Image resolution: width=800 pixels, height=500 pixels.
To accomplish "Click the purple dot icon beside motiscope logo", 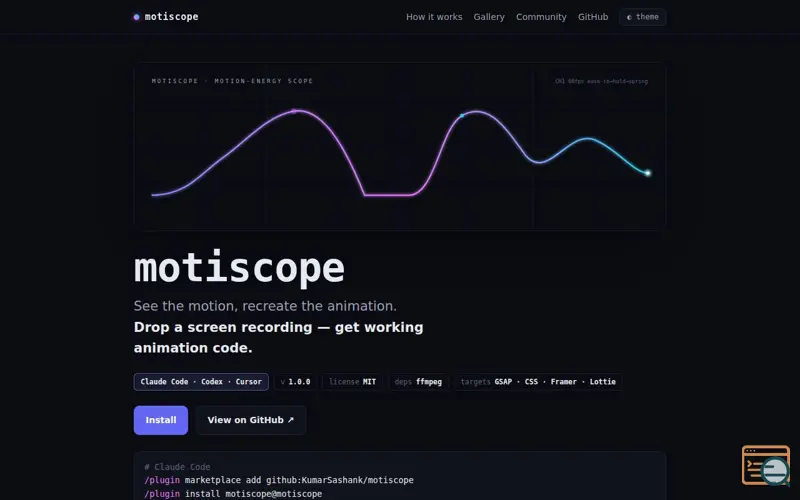I will click(x=136, y=17).
